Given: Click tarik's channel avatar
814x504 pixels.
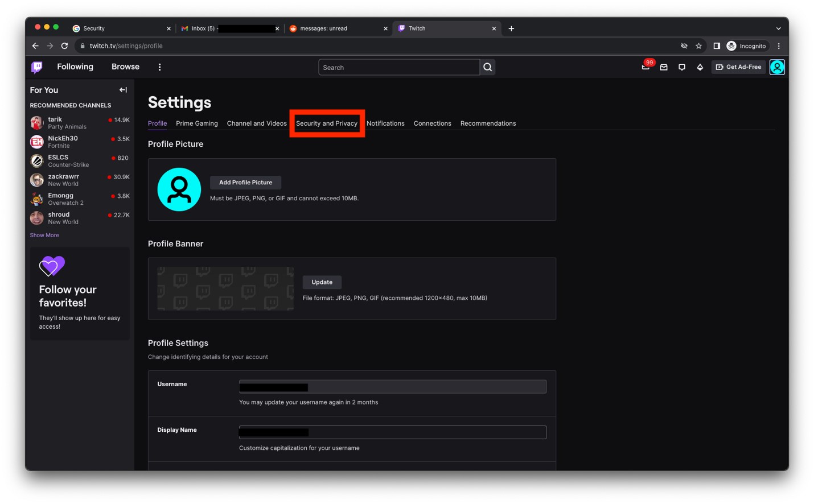Looking at the screenshot, I should coord(37,122).
